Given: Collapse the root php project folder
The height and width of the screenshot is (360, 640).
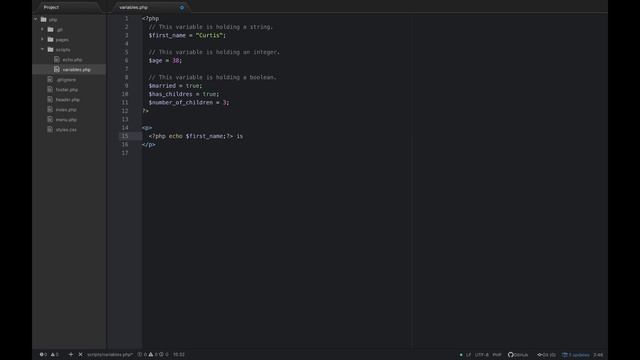Looking at the screenshot, I should click(x=36, y=19).
